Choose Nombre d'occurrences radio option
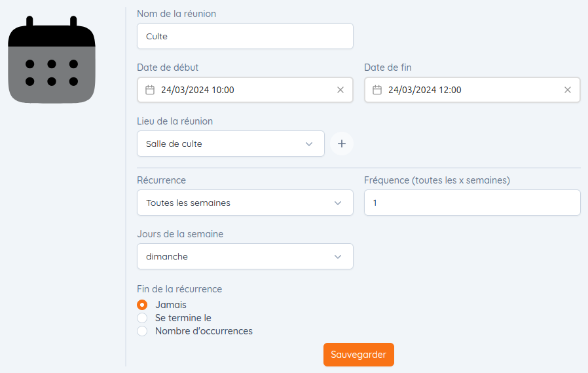This screenshot has height=373, width=588. point(142,331)
